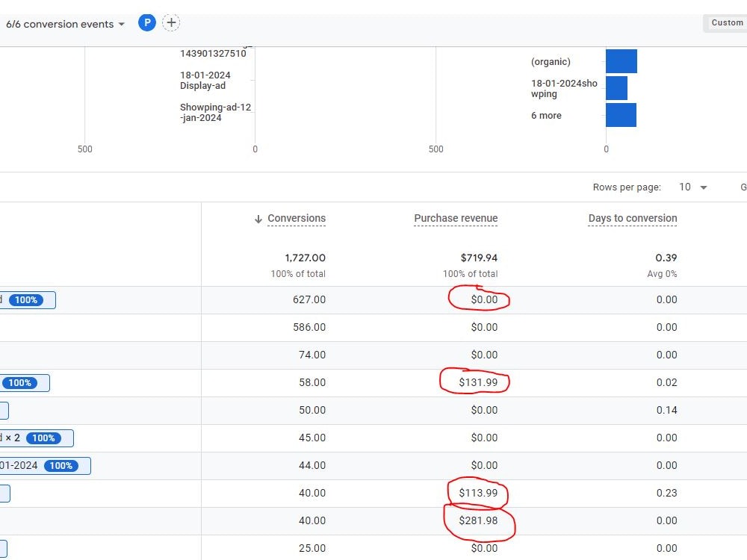This screenshot has height=560, width=747.
Task: Click the (organic) chart bar
Action: point(622,61)
